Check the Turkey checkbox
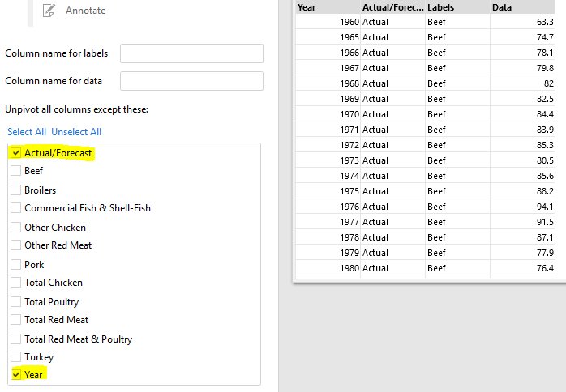Viewport: 566px width, 392px height. [x=16, y=357]
